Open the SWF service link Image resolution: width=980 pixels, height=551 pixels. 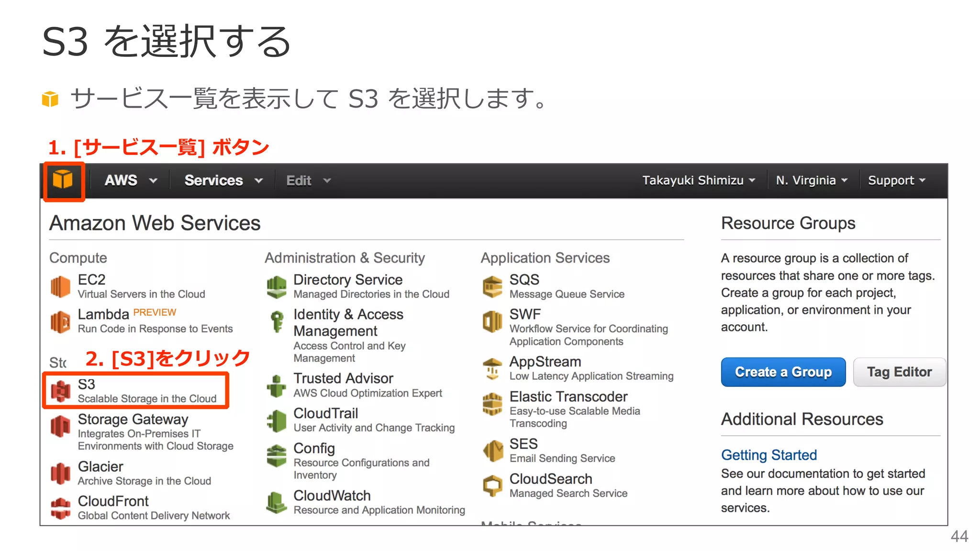pos(525,314)
